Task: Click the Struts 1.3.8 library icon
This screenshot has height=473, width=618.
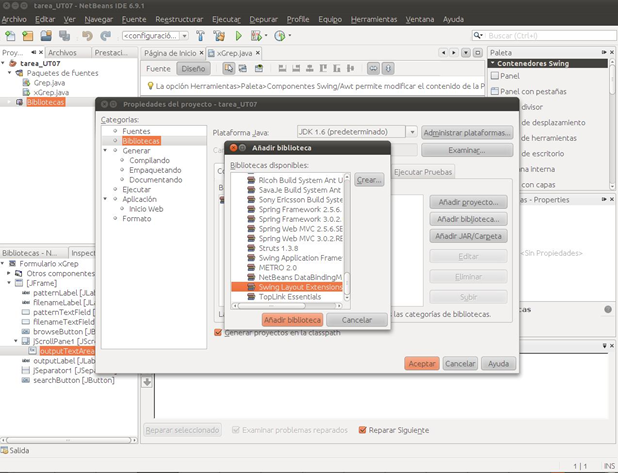Action: point(251,248)
